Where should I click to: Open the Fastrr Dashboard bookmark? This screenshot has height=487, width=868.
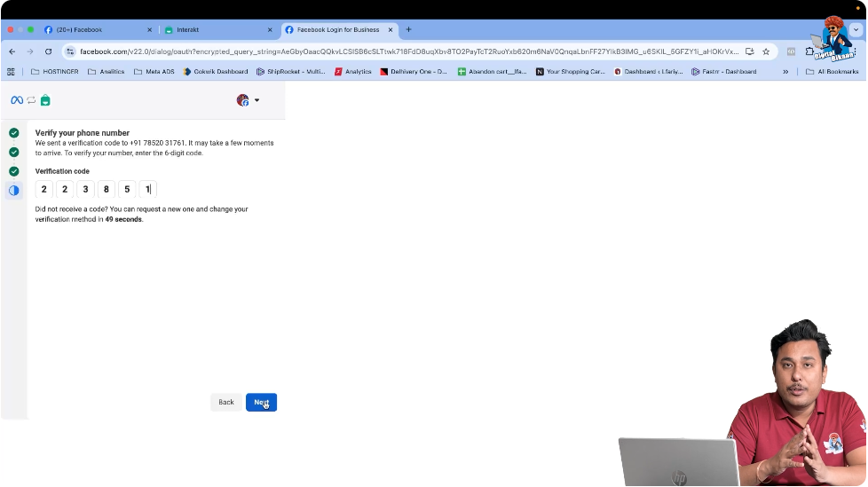pos(723,71)
